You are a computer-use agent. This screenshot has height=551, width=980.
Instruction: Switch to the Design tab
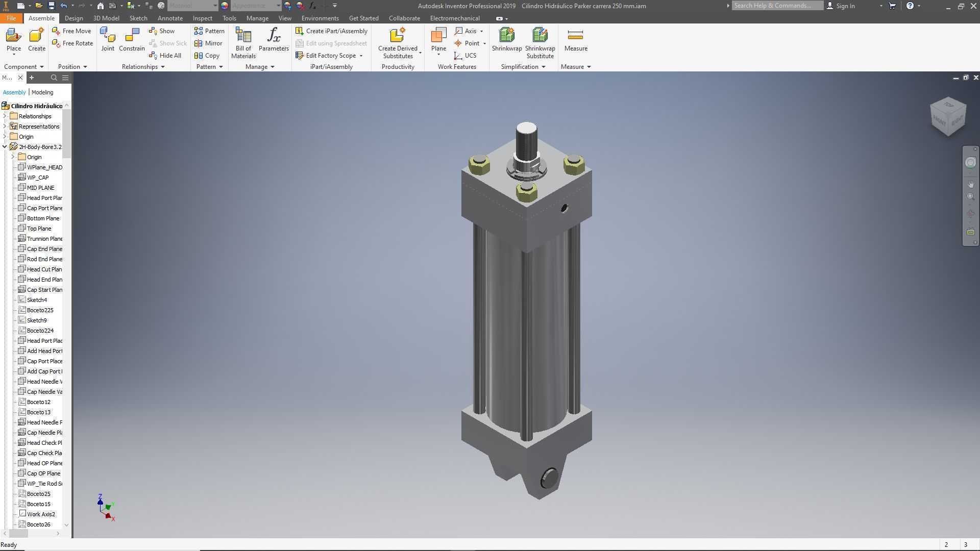[x=73, y=18]
